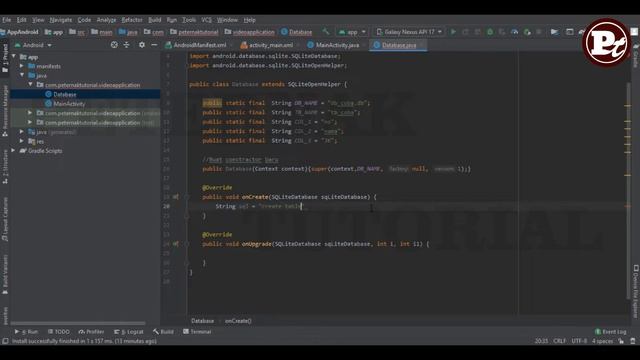The width and height of the screenshot is (640, 360).
Task: Click the 4 spaces indent indicator
Action: [x=602, y=341]
